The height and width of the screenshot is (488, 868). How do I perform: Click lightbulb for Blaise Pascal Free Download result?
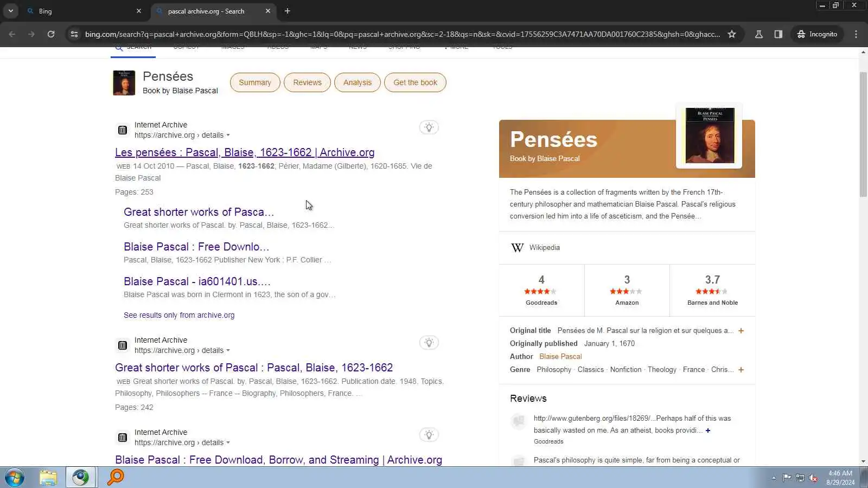click(x=429, y=435)
